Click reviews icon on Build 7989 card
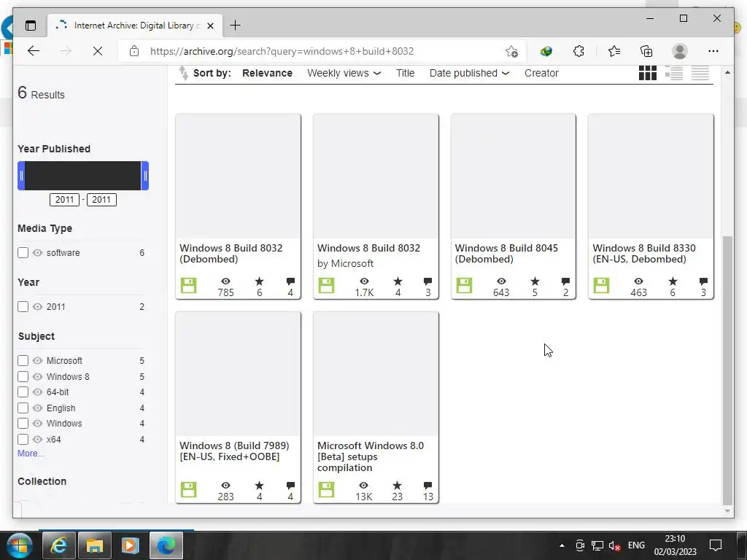747x560 pixels. pos(290,485)
